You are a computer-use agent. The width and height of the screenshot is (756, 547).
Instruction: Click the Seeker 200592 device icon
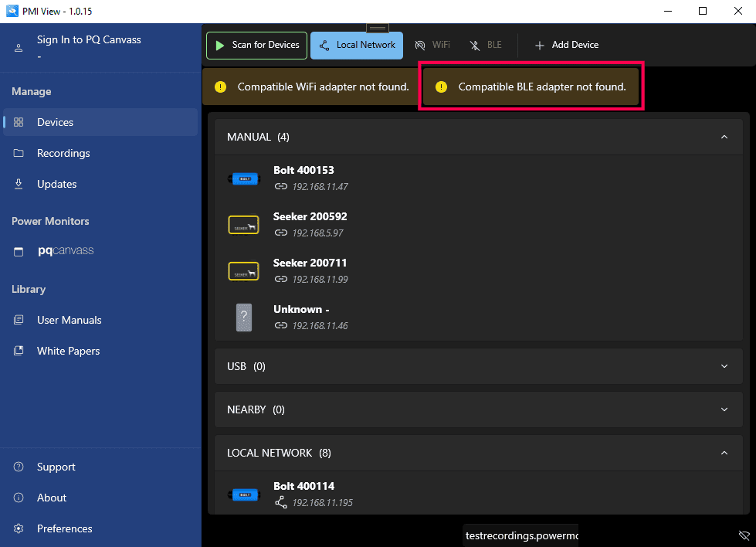(x=243, y=225)
